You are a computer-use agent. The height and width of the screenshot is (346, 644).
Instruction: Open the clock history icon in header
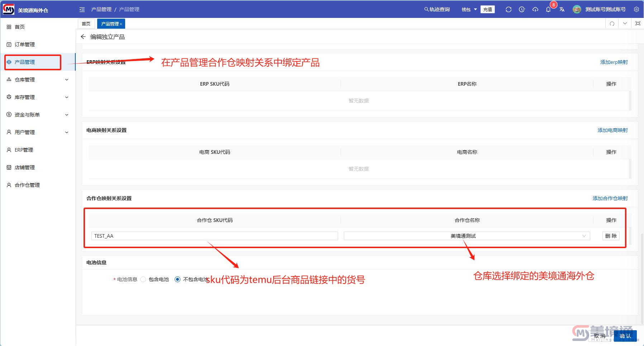point(522,9)
